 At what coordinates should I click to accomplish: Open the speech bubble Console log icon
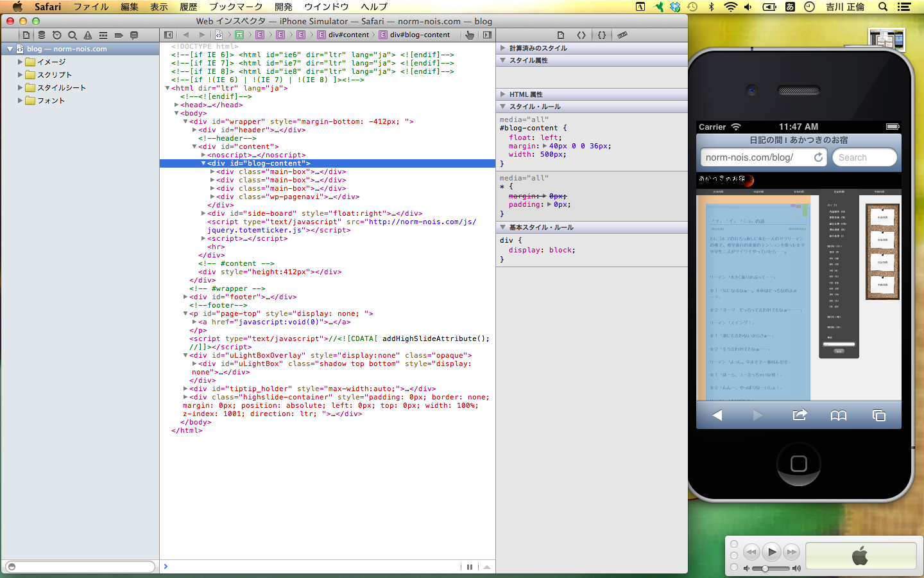point(134,35)
